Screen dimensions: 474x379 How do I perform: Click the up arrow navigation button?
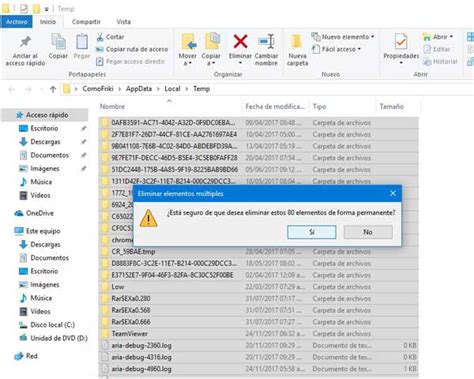(53, 89)
